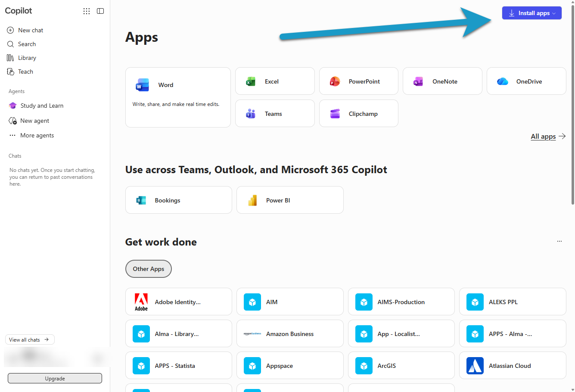Click the Excel app icon
The image size is (575, 392).
[251, 81]
